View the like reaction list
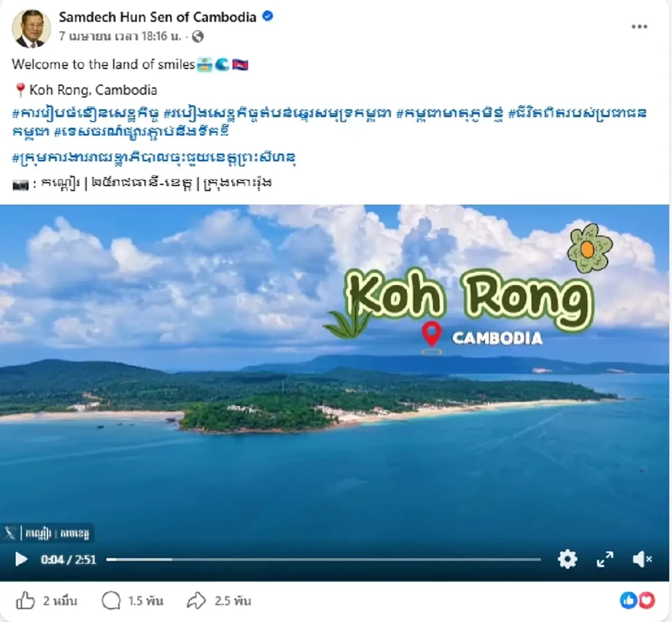The height and width of the screenshot is (622, 672). click(628, 601)
